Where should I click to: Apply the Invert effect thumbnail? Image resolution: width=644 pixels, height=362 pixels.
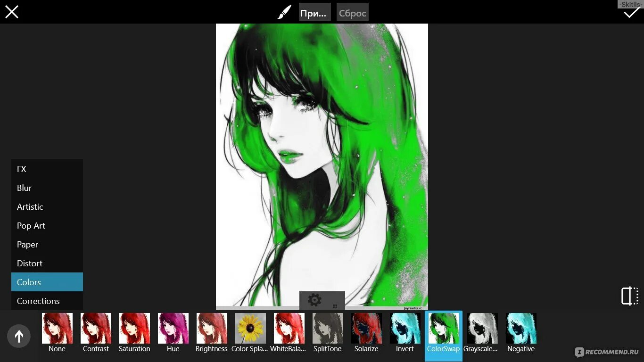point(405,328)
